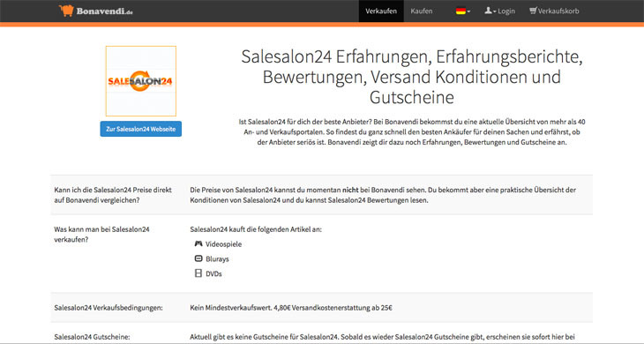Click the Zur Salesalon24 Webseite button
This screenshot has width=644, height=344.
coord(141,129)
